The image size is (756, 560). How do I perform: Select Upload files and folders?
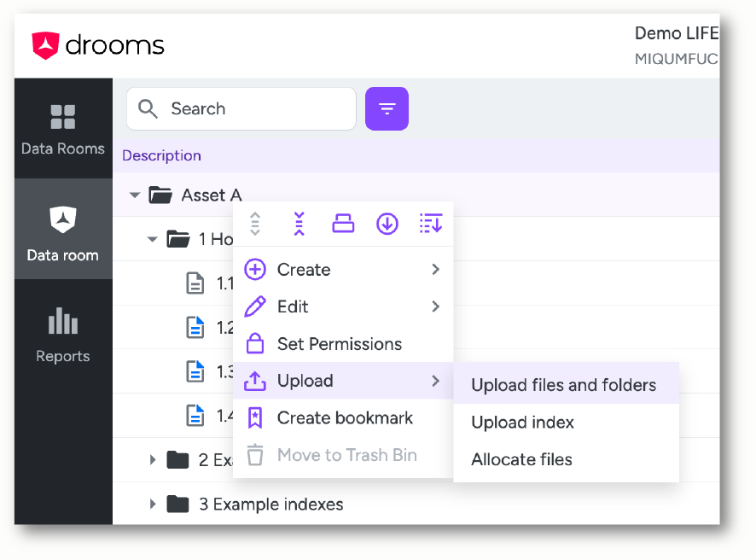pyautogui.click(x=566, y=384)
